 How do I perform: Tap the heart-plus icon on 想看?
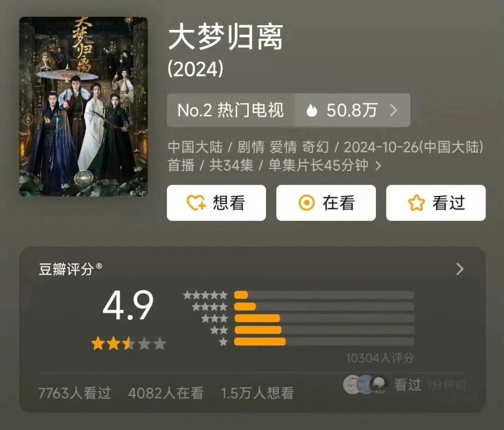(196, 203)
